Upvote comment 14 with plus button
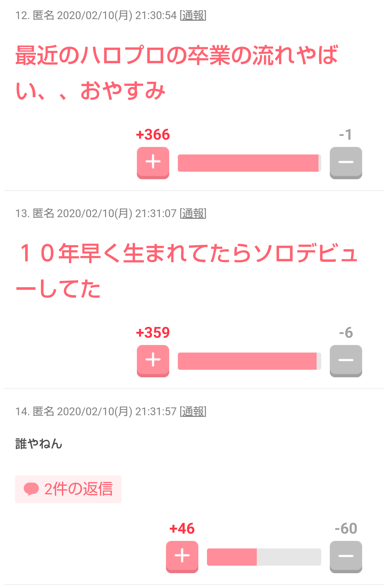 pos(182,557)
